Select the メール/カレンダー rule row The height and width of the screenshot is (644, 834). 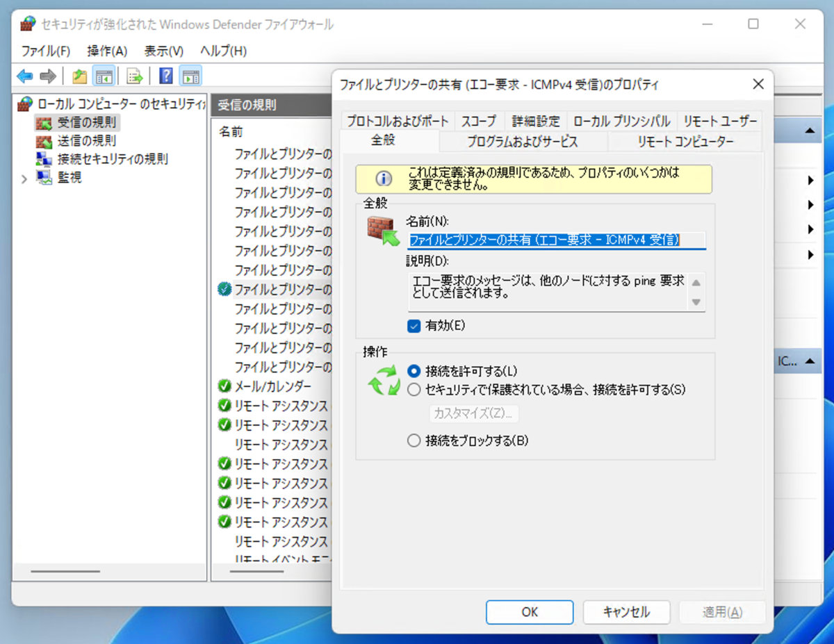(x=272, y=386)
